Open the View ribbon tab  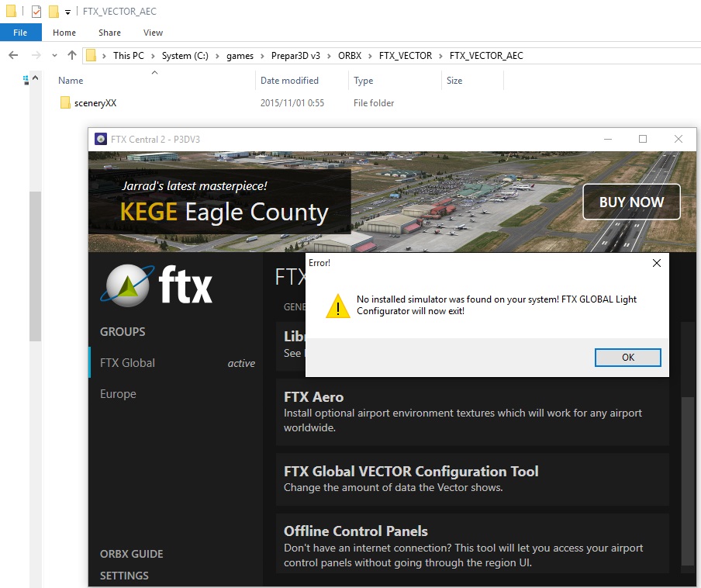[152, 32]
